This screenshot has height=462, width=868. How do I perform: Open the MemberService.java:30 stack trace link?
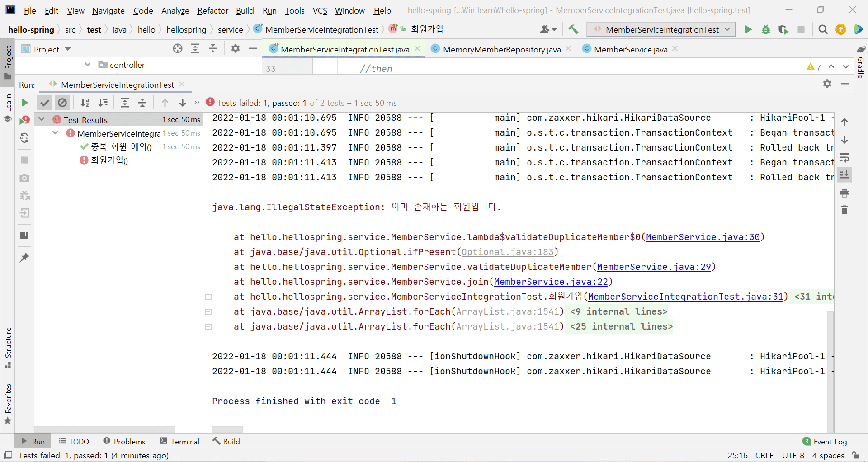[703, 237]
